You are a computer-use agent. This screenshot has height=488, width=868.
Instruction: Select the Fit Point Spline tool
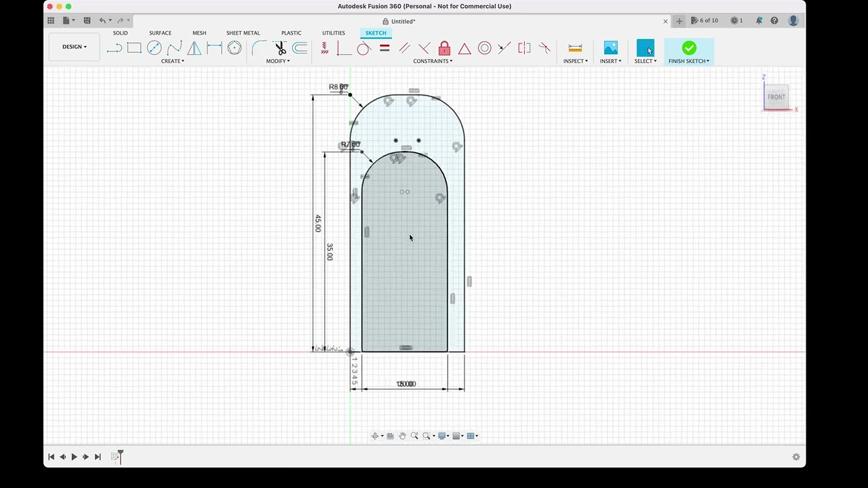coord(174,48)
